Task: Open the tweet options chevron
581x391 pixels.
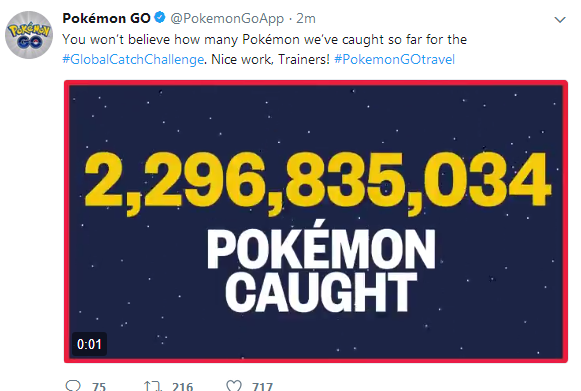Action: (560, 20)
